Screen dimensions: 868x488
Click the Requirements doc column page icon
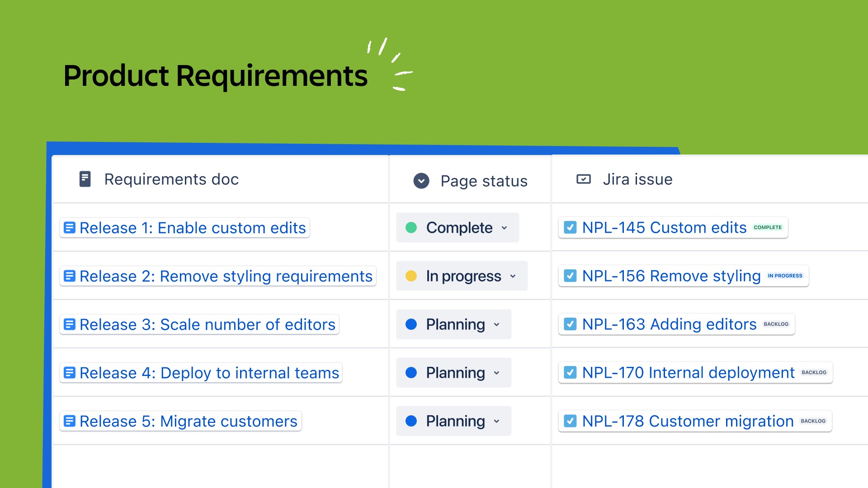click(85, 179)
